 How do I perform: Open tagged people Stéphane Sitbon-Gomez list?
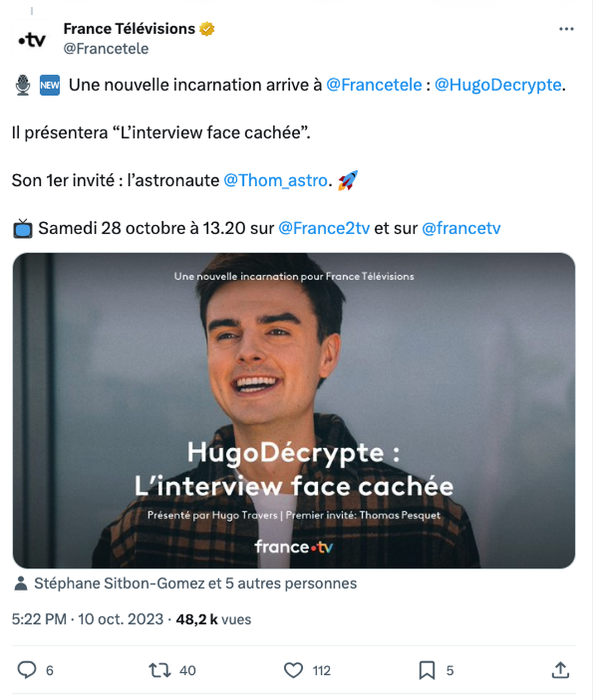point(195,583)
